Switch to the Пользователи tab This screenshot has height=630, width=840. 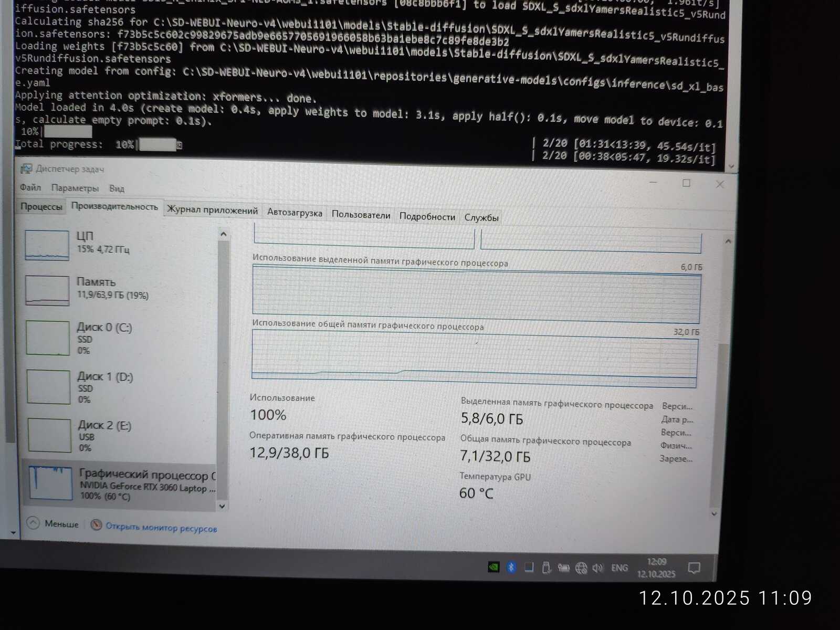[x=361, y=215]
